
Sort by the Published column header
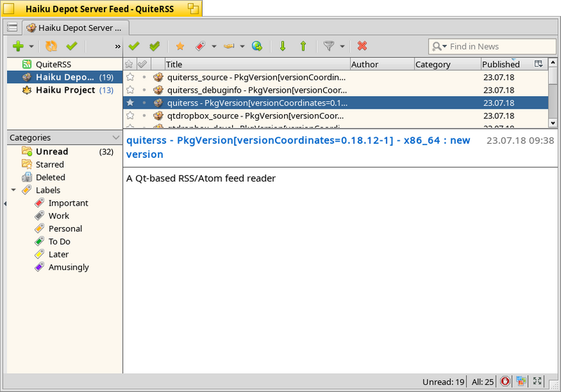pyautogui.click(x=506, y=65)
